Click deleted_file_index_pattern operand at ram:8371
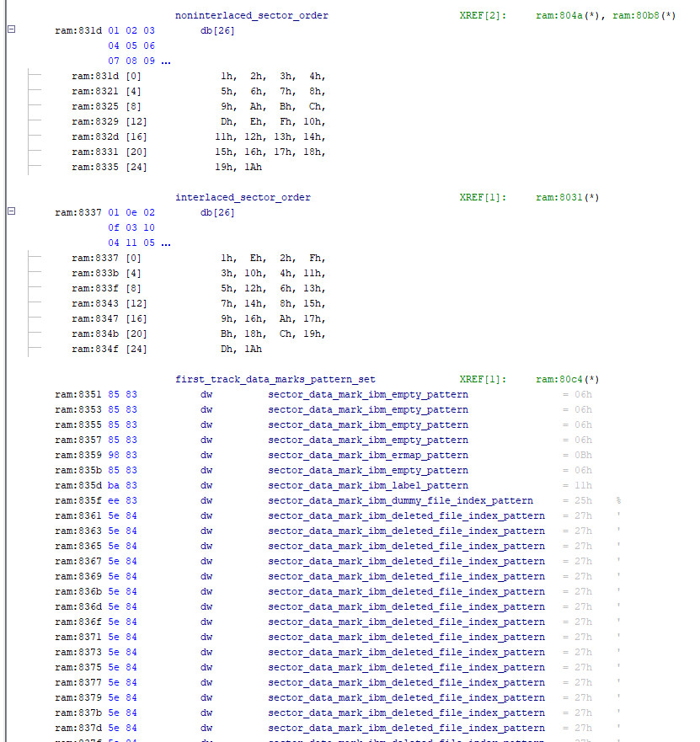This screenshot has width=700, height=742. (406, 637)
